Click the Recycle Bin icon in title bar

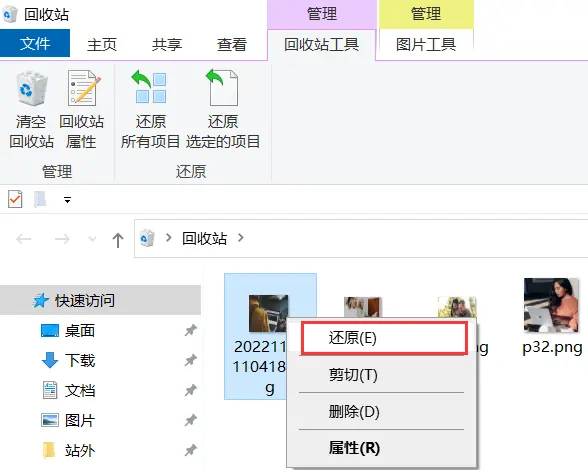point(10,15)
